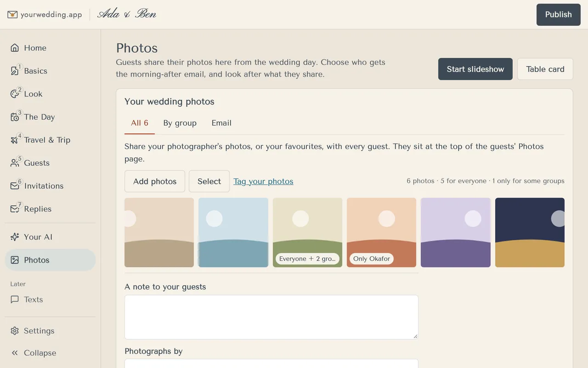
Task: Click the Your AI sparkle icon
Action: click(15, 237)
